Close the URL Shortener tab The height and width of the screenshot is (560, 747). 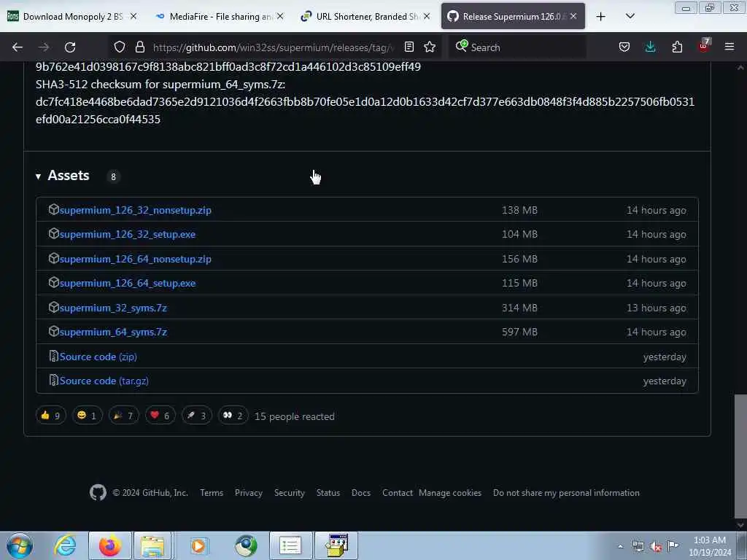click(427, 17)
